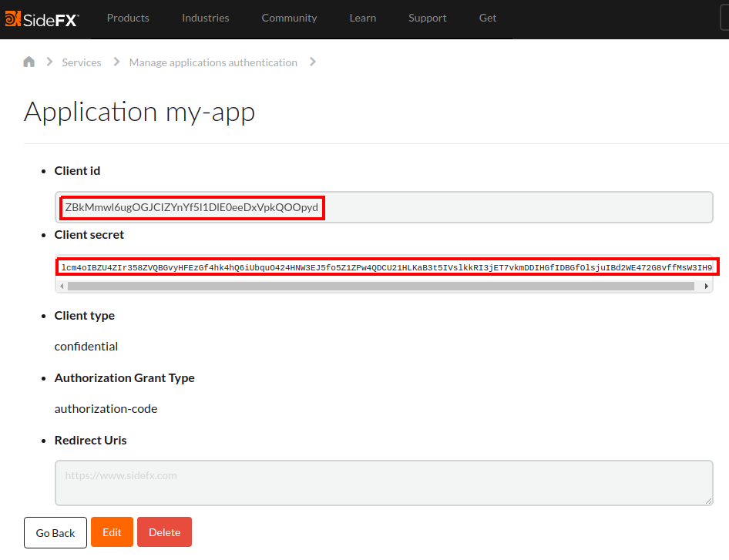This screenshot has width=729, height=560.
Task: Expand the Support navigation menu
Action: coord(428,18)
